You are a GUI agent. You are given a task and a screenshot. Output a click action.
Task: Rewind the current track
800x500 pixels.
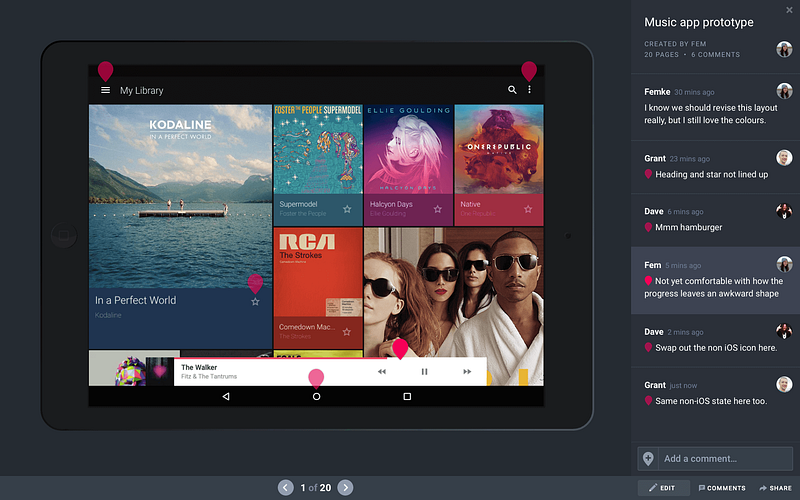(382, 371)
